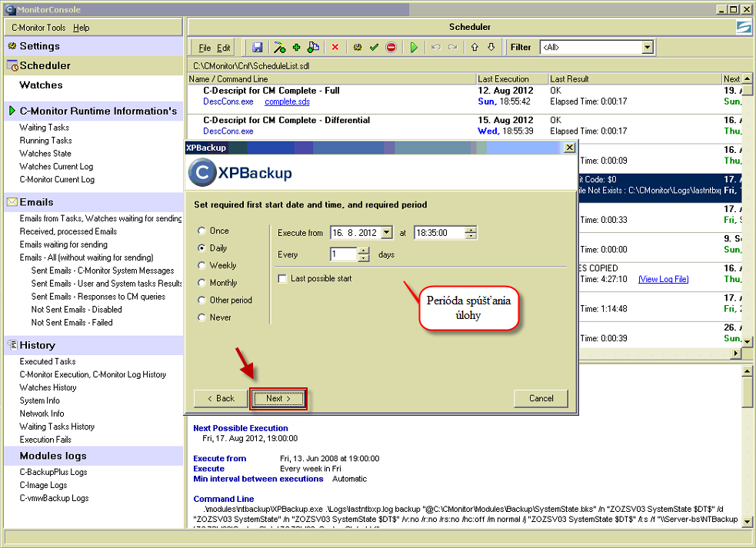
Task: Click the Last Result column header
Action: pyautogui.click(x=635, y=78)
